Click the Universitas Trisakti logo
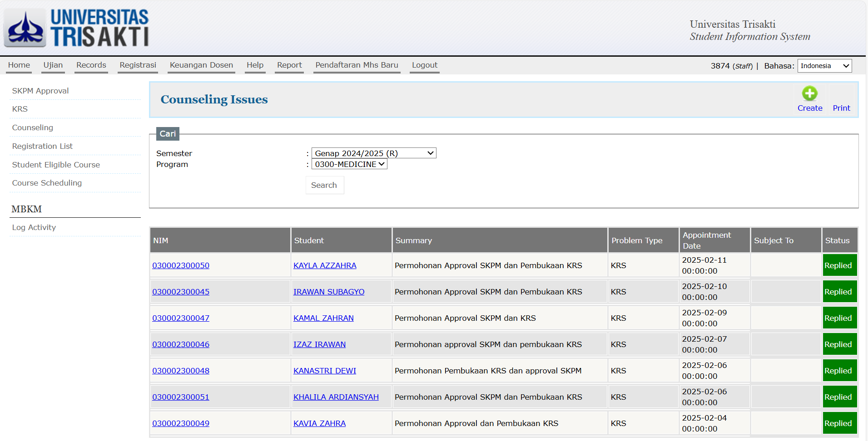 (x=76, y=28)
